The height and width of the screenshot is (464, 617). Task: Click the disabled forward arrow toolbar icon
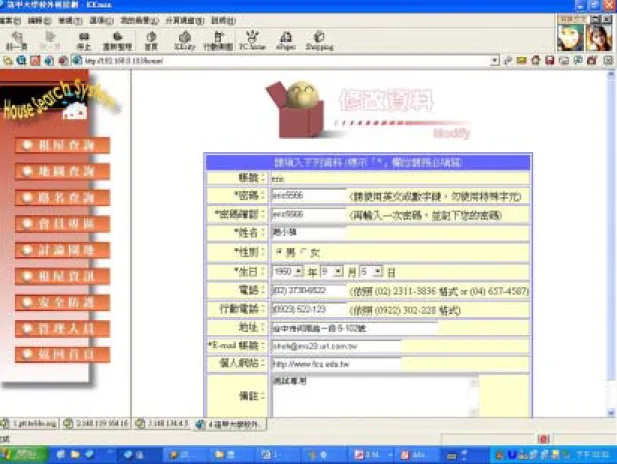(x=50, y=41)
